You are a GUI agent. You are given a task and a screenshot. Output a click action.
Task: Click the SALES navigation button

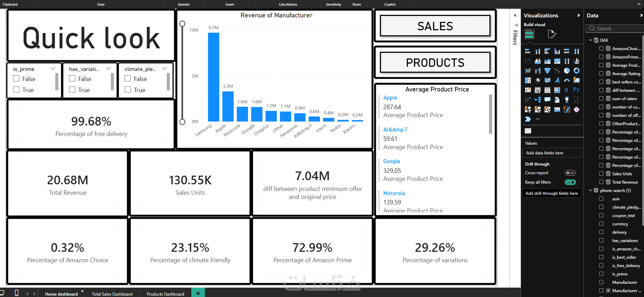[x=435, y=26]
